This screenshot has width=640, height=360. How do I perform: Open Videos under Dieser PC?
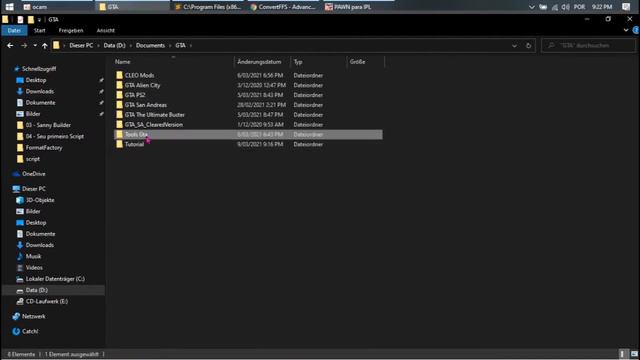pos(34,267)
